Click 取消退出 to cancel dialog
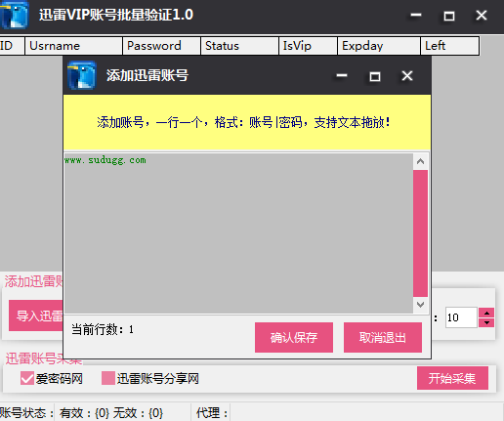Screen dimensions: 504x421 coord(383,337)
